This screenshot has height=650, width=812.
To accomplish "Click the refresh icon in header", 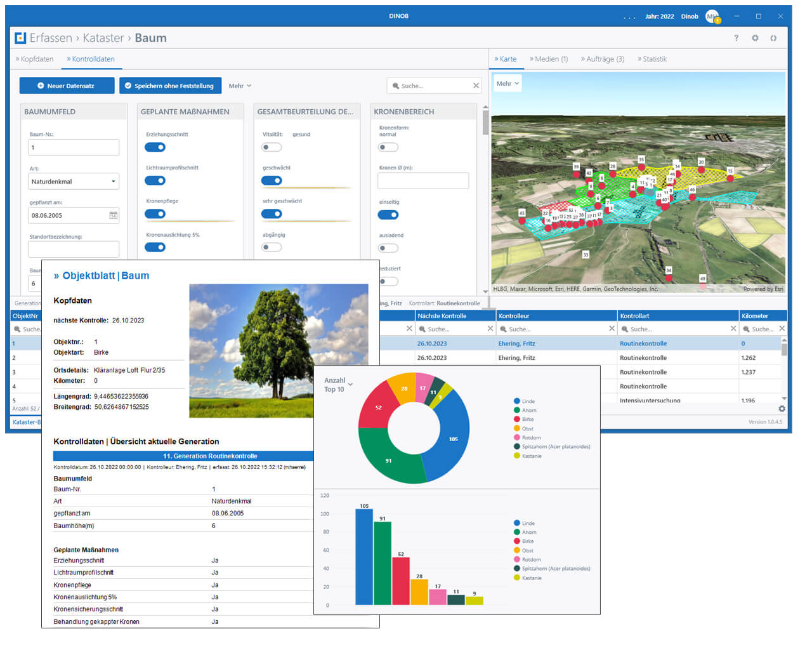I will tap(773, 38).
